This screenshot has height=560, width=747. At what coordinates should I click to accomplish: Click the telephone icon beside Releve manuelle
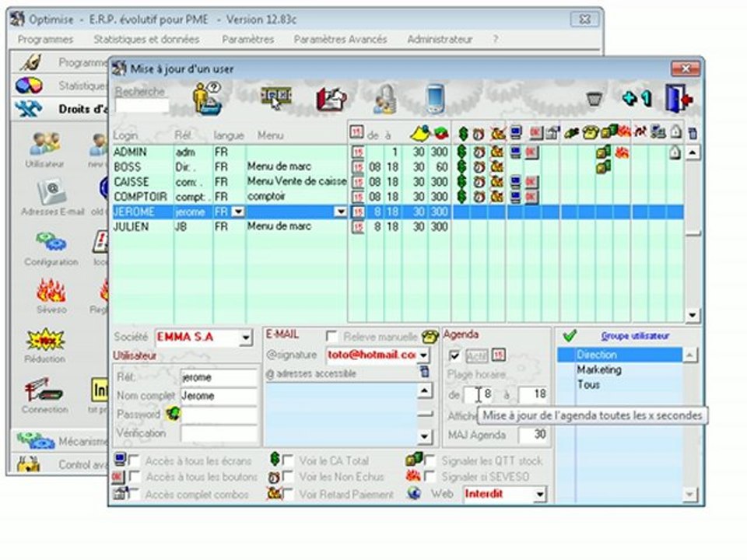(430, 336)
